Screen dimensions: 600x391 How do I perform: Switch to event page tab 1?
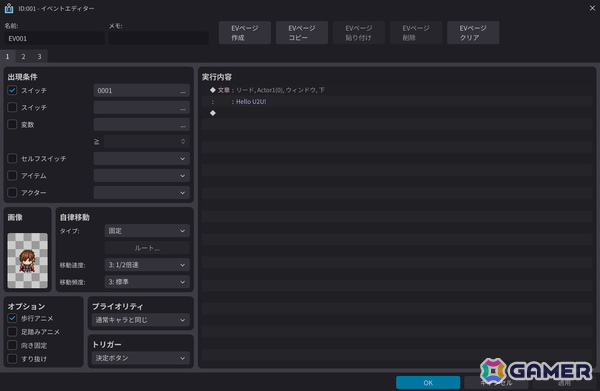click(7, 56)
